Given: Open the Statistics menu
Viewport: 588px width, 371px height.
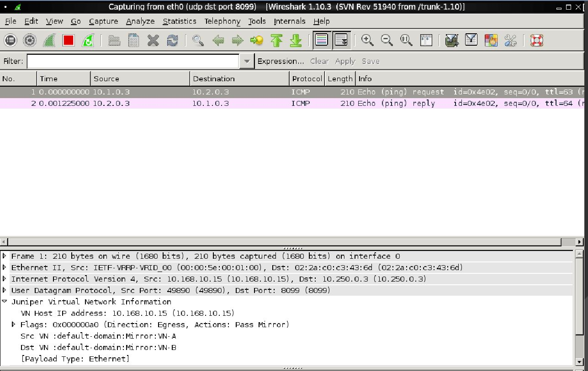Looking at the screenshot, I should (179, 21).
